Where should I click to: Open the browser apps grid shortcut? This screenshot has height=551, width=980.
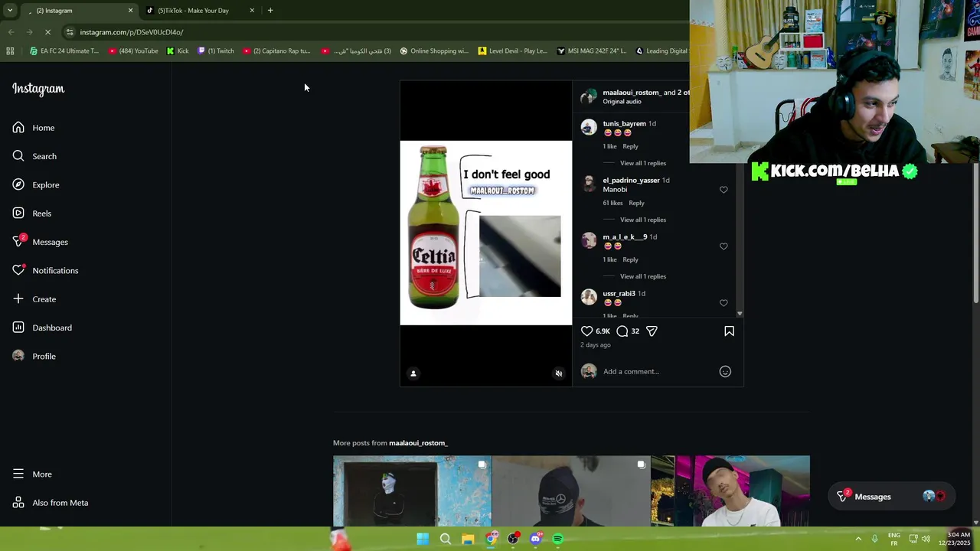pos(10,51)
